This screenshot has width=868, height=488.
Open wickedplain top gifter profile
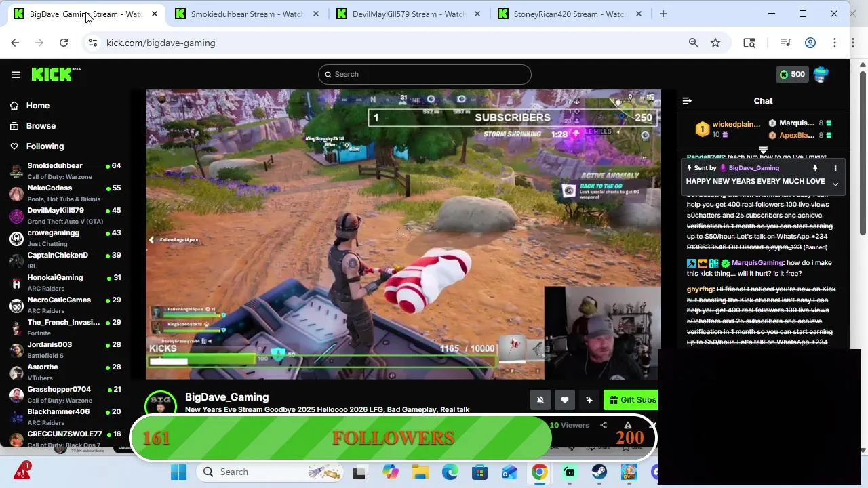[x=736, y=125]
